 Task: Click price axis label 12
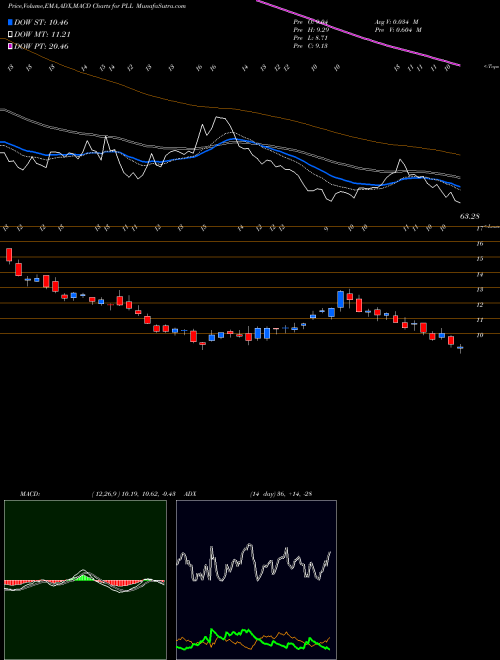[x=479, y=305]
